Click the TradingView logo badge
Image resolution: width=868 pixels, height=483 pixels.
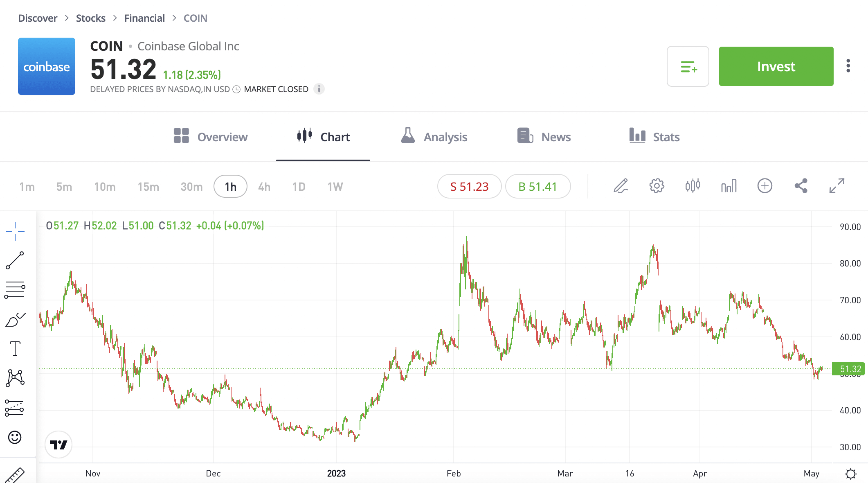[x=58, y=445]
